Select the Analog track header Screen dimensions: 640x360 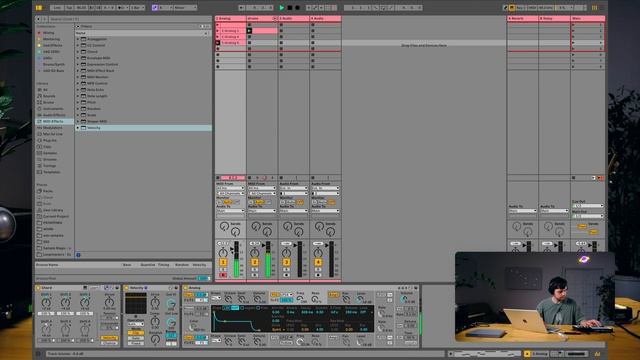click(x=231, y=18)
